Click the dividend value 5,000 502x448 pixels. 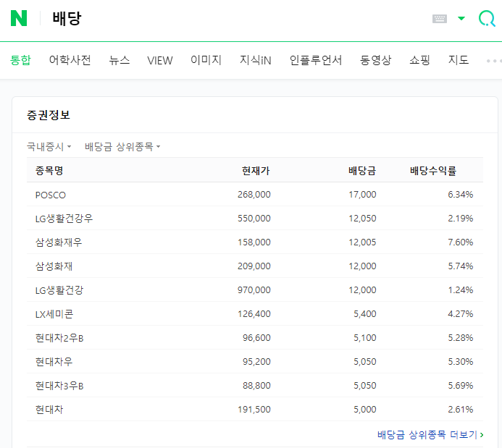364,410
